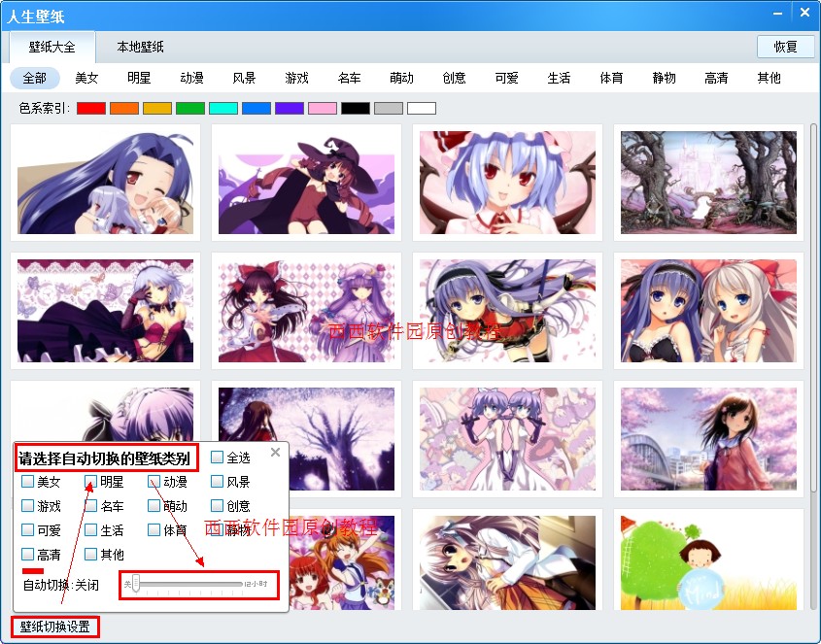
Task: Minimize the 人生壁纸 window
Action: (778, 13)
